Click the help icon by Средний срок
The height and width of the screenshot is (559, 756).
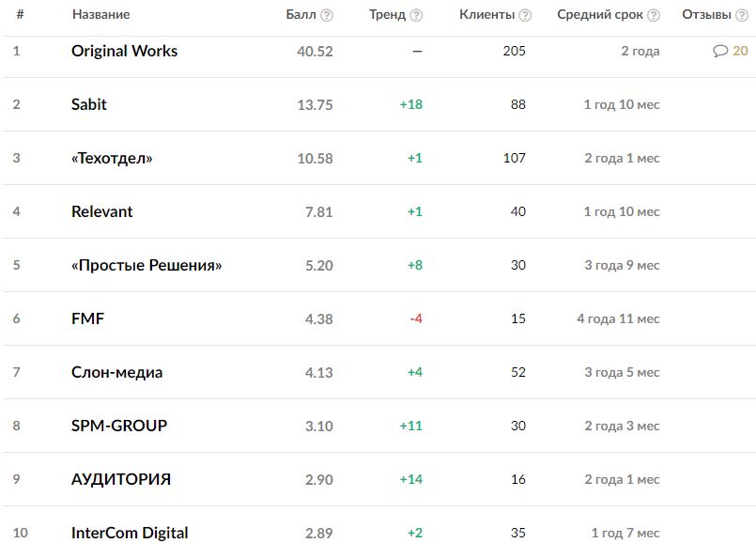(654, 15)
